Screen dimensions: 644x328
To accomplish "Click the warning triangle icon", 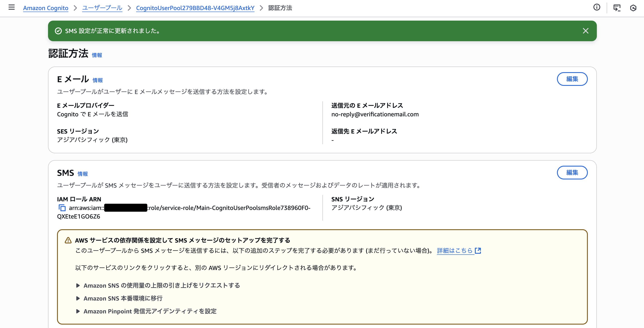I will pos(68,240).
